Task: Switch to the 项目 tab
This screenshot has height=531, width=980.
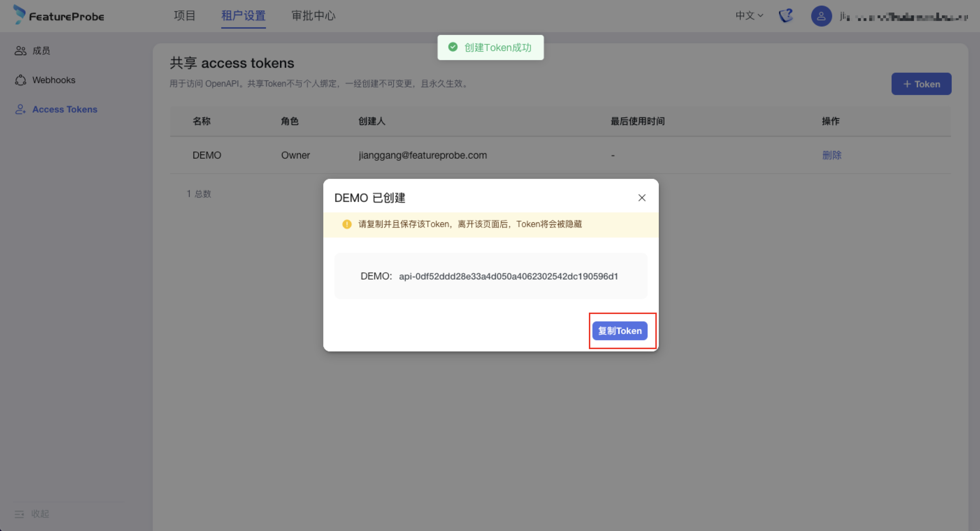Action: [x=185, y=16]
